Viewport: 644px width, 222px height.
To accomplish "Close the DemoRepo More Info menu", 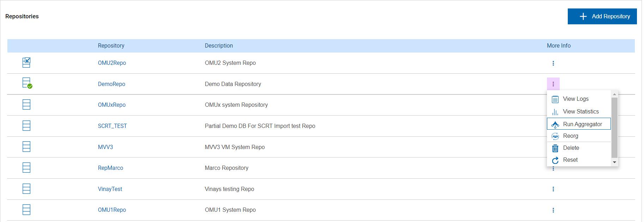I will tap(553, 84).
